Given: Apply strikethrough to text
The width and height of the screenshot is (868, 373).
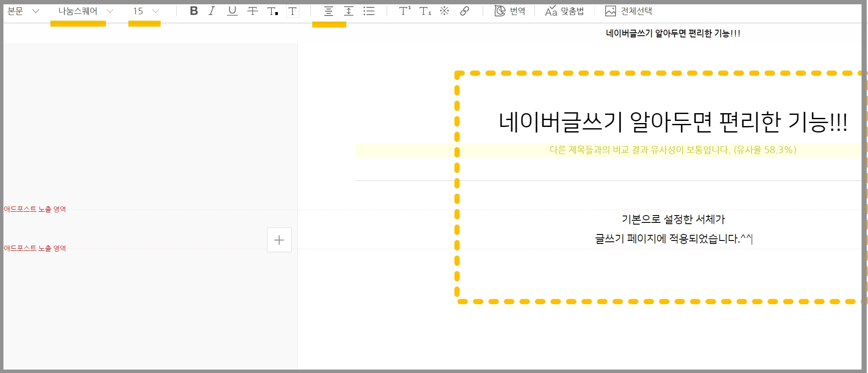Looking at the screenshot, I should (252, 11).
